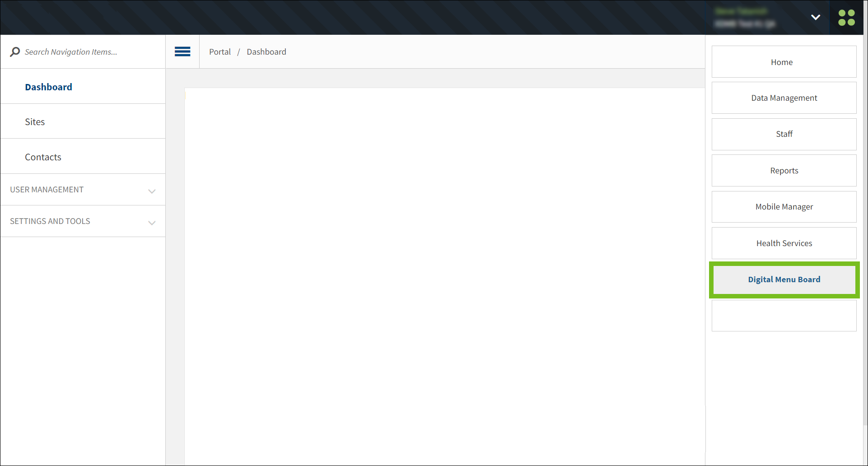Navigate to Portal via the breadcrumb
Viewport: 868px width, 466px height.
pos(220,51)
